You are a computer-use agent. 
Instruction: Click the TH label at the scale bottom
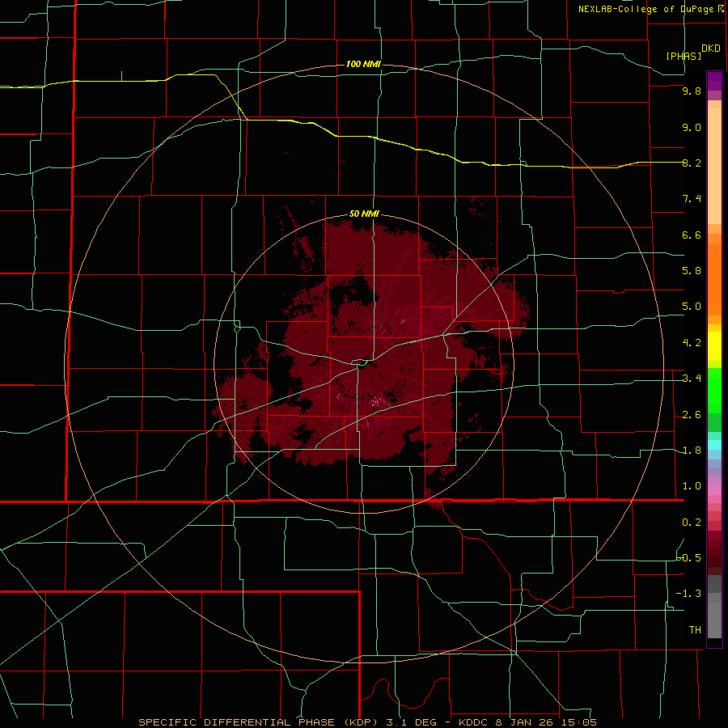695,630
